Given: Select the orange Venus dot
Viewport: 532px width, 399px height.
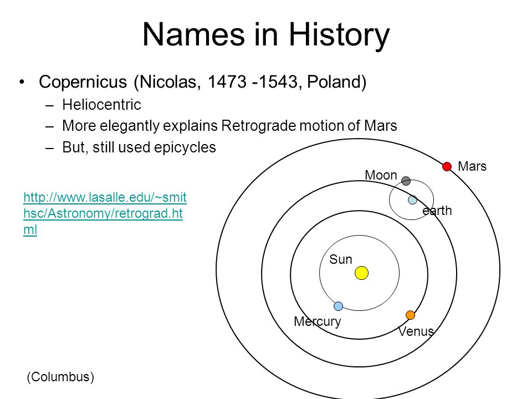Looking at the screenshot, I should 410,315.
